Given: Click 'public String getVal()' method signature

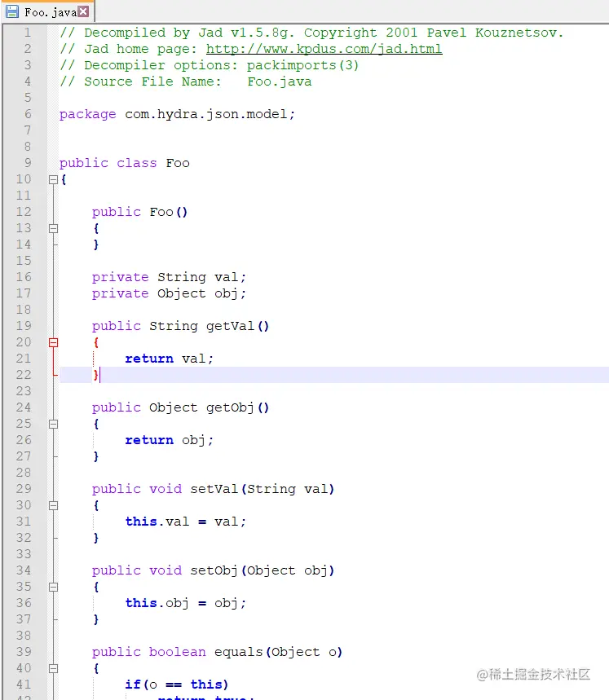Looking at the screenshot, I should coord(180,326).
